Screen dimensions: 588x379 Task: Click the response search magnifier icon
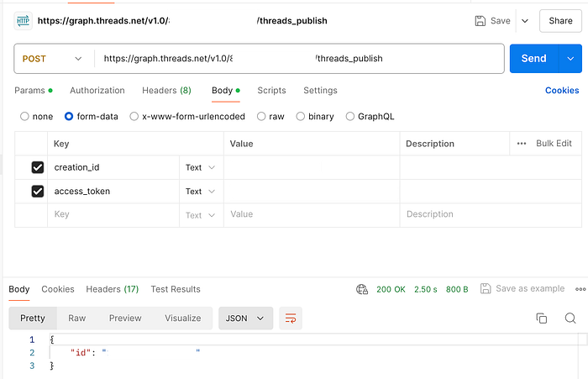pos(570,318)
